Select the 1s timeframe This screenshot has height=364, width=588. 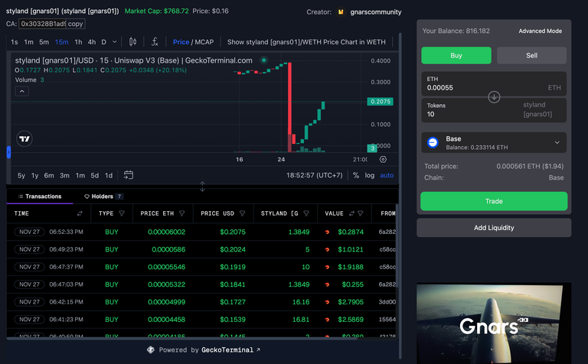click(15, 42)
